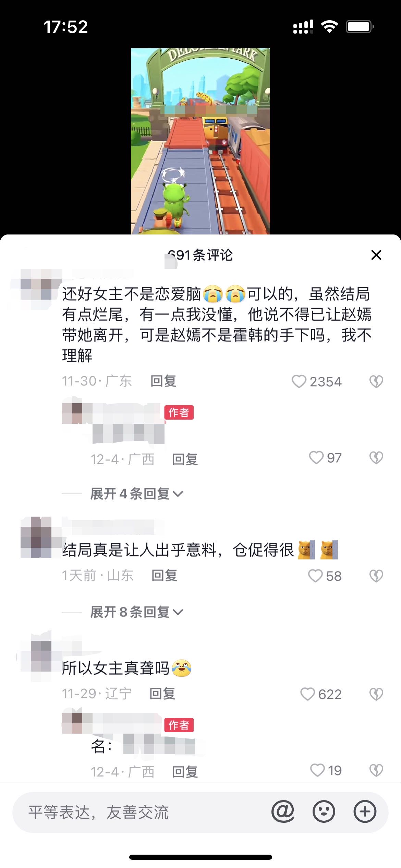Like the comment with 622 likes

click(x=307, y=694)
